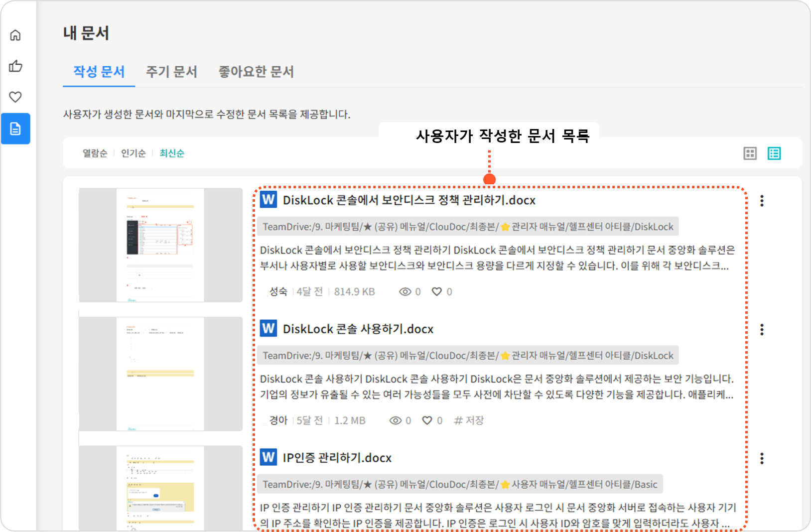
Task: Open the thumbs-up recommended section in sidebar
Action: tap(15, 66)
